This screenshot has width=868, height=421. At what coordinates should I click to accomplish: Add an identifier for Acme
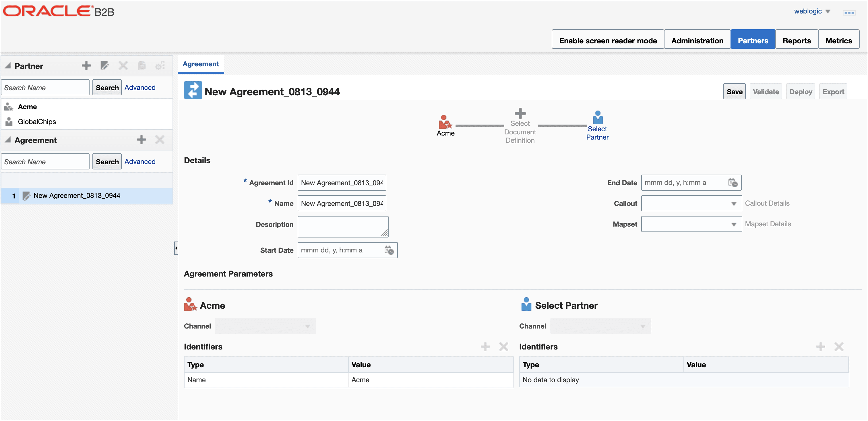[x=485, y=347]
